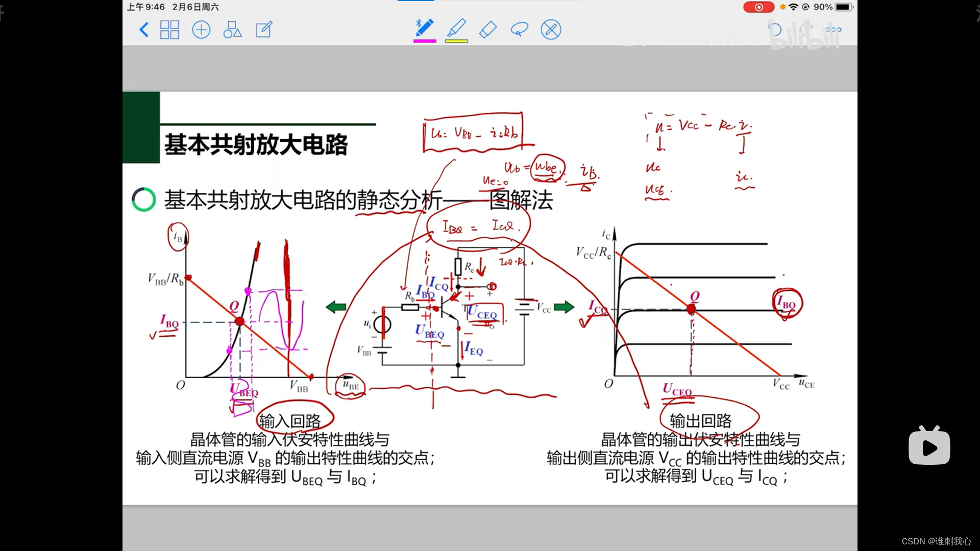Click the undo arrow
The height and width of the screenshot is (551, 980).
775,30
